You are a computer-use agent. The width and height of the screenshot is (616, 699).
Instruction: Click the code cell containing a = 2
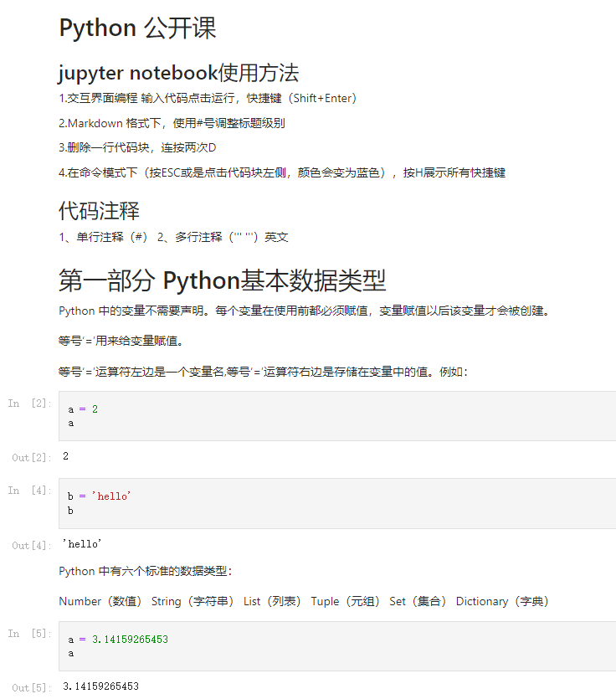tap(337, 416)
